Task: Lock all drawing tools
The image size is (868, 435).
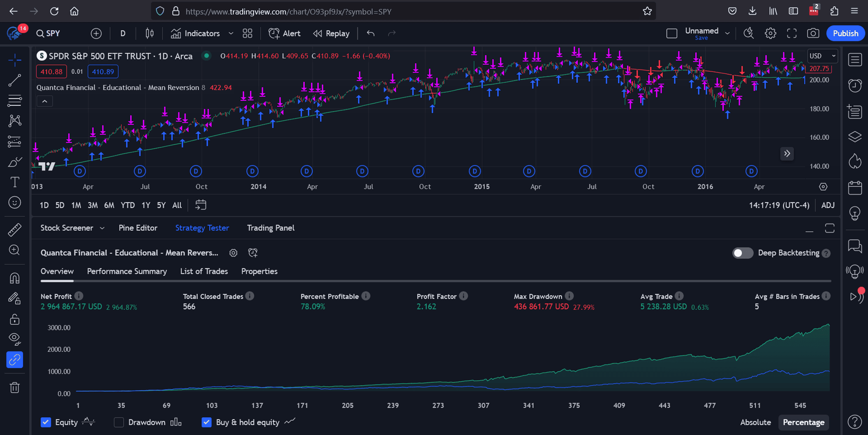Action: (x=15, y=319)
